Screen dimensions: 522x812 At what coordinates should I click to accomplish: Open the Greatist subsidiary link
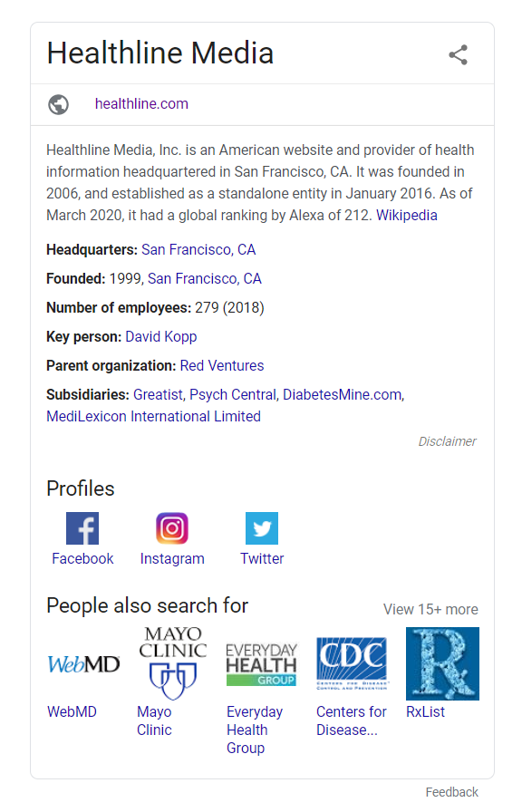tap(158, 394)
